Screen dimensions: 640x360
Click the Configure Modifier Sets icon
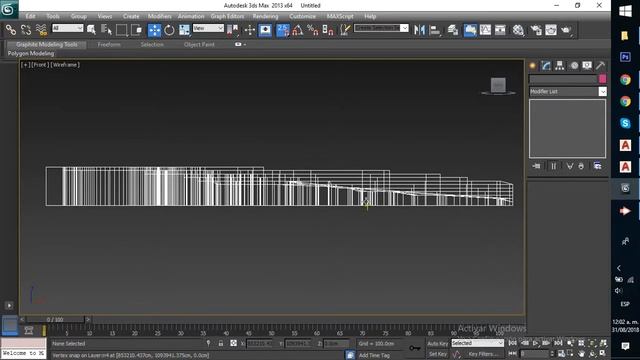pos(598,166)
